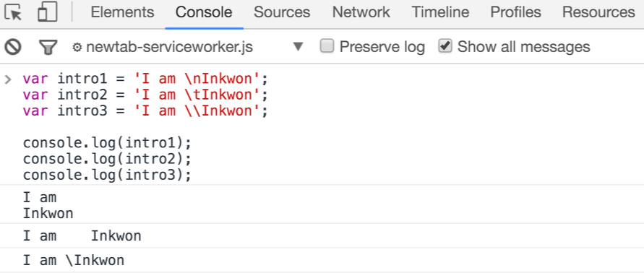This screenshot has width=644, height=273.
Task: Switch to the Sources tab
Action: click(282, 12)
